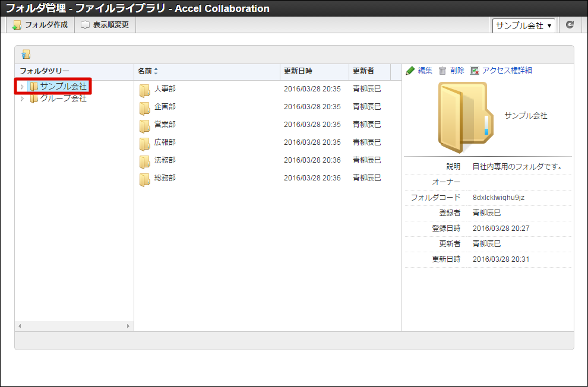Click the アクセス権詳細 icon

[x=475, y=71]
